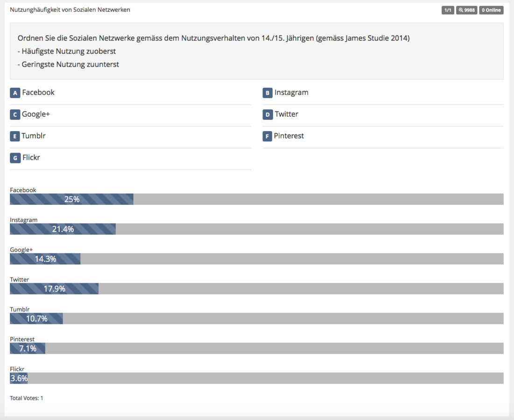Click the B badge beside Instagram
This screenshot has height=420, width=514.
(x=268, y=93)
